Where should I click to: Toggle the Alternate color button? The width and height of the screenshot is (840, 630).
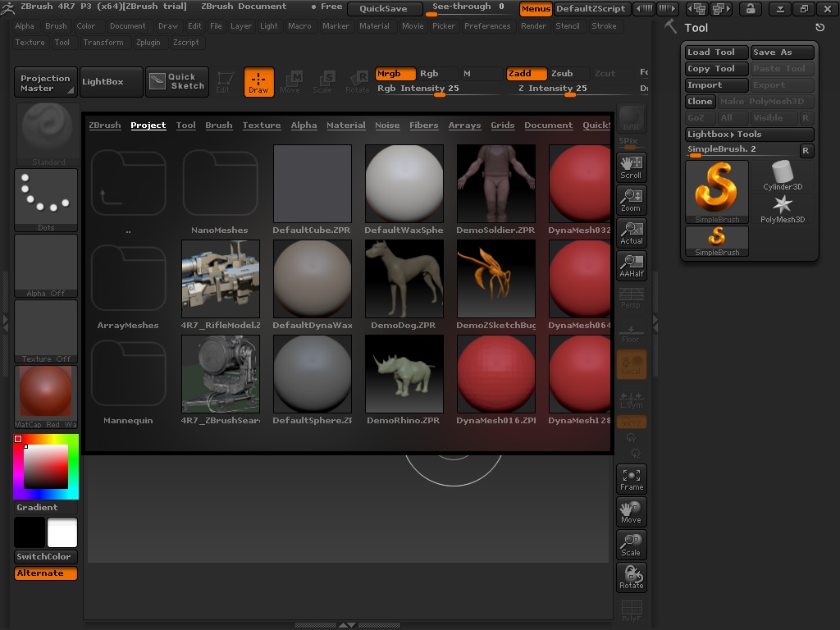pos(46,573)
